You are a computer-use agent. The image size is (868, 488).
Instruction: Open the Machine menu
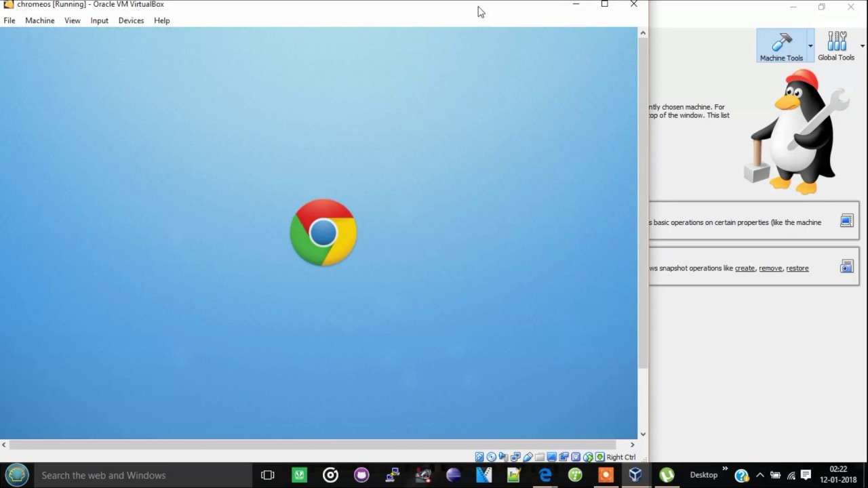39,20
